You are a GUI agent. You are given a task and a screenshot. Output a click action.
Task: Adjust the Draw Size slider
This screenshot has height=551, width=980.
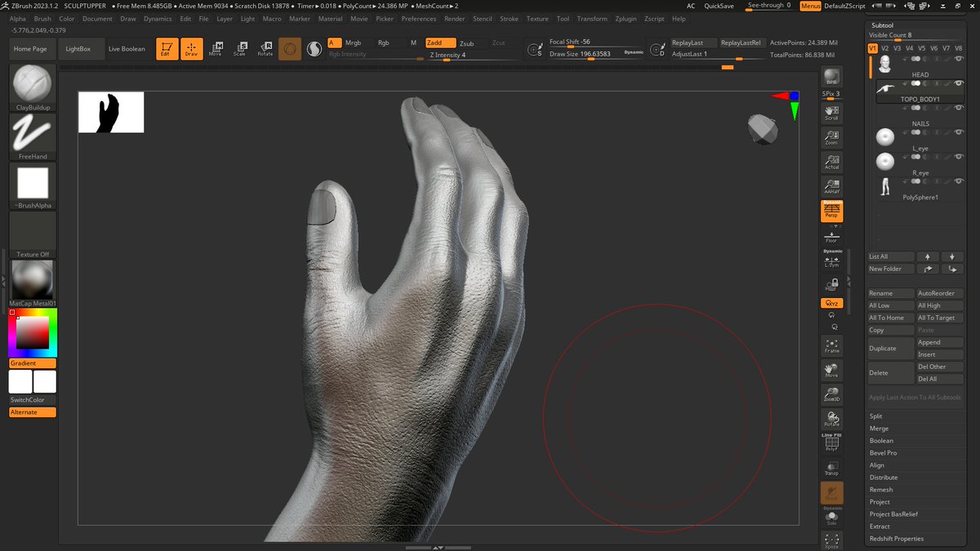pyautogui.click(x=596, y=54)
